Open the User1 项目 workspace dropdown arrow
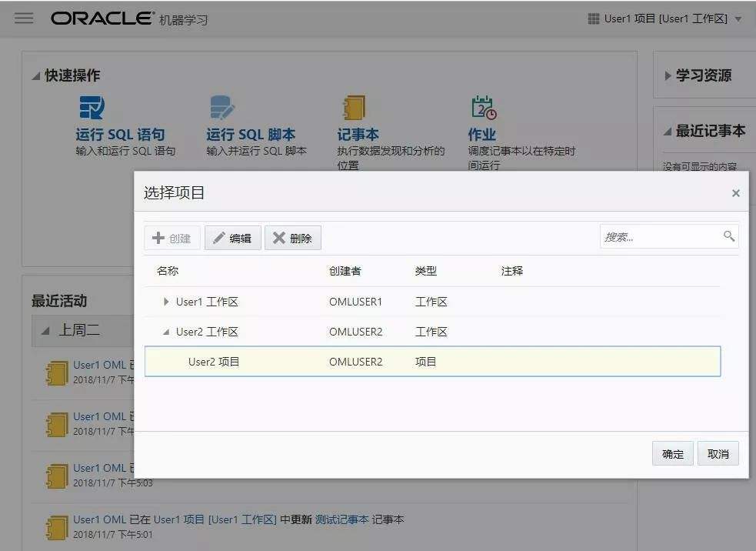This screenshot has width=756, height=551. [x=738, y=19]
